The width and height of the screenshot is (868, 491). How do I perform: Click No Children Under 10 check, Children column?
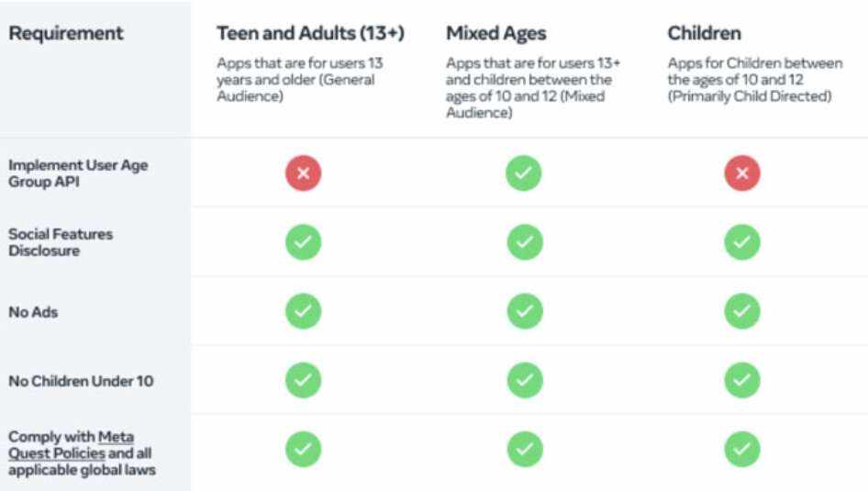(x=742, y=380)
